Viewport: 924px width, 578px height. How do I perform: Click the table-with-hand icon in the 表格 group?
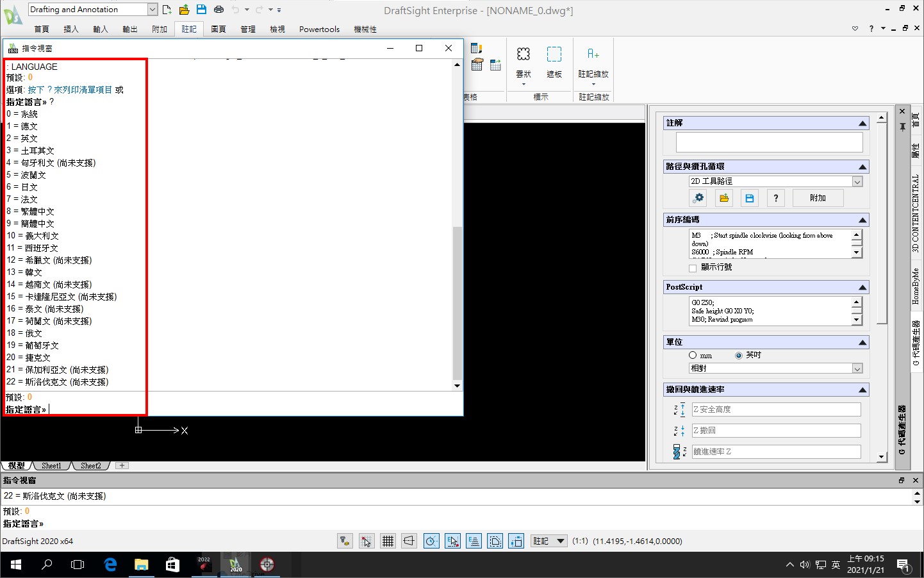[x=477, y=65]
